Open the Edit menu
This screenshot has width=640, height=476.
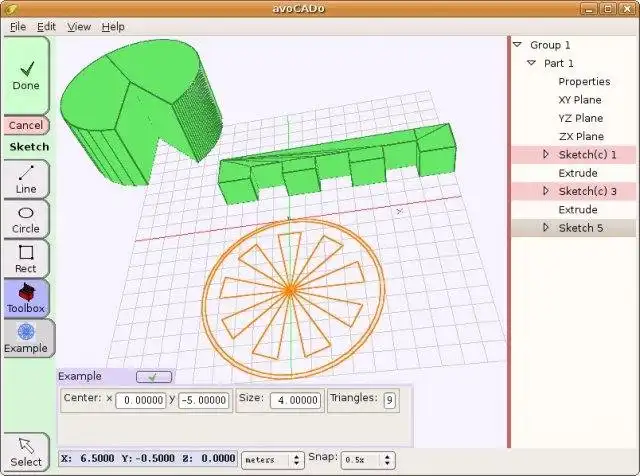46,27
